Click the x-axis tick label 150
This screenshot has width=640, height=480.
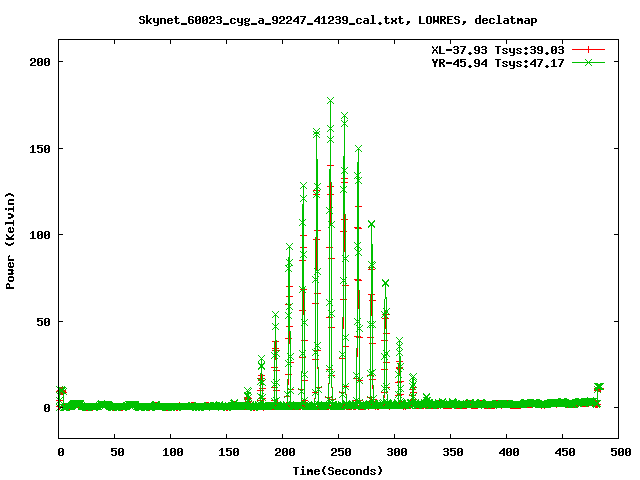(229, 452)
